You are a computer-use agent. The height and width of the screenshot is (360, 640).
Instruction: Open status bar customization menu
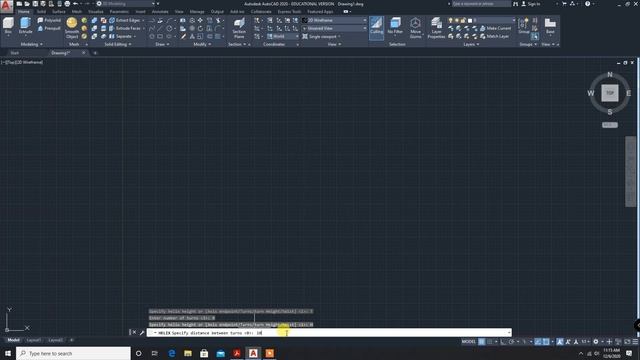tap(635, 342)
